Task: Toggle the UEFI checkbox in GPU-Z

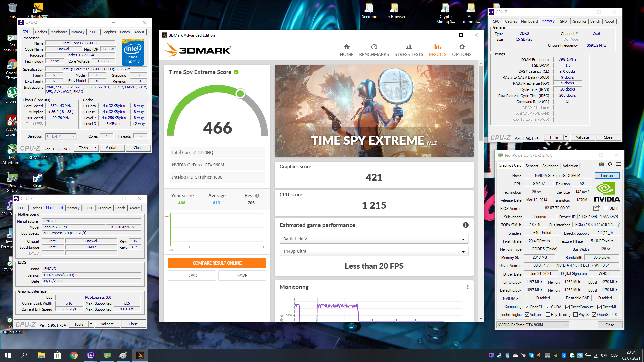Action: pos(606,208)
